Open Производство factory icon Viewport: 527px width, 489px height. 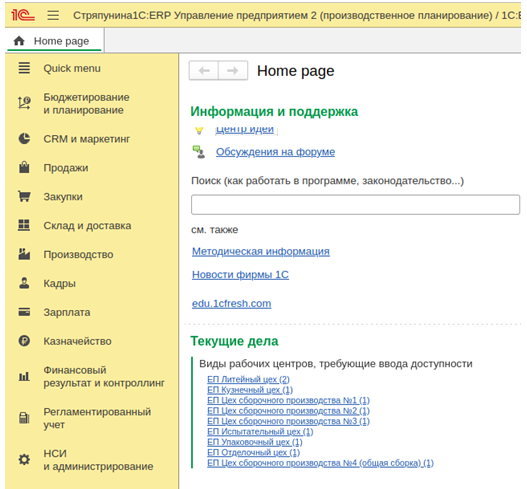24,254
